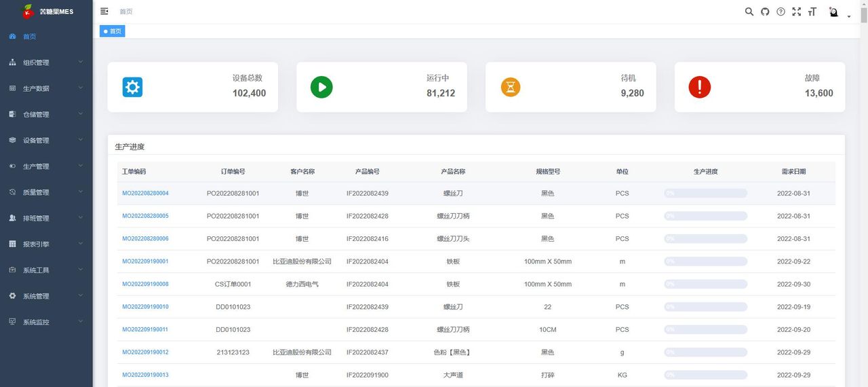
Task: Expand the 组织管理 menu chevron
Action: pyautogui.click(x=81, y=62)
